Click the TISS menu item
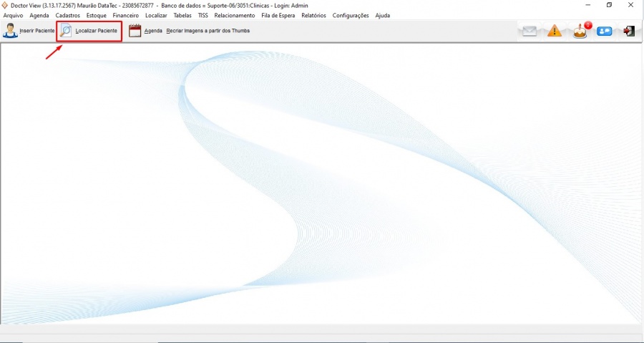The height and width of the screenshot is (343, 644). 203,15
